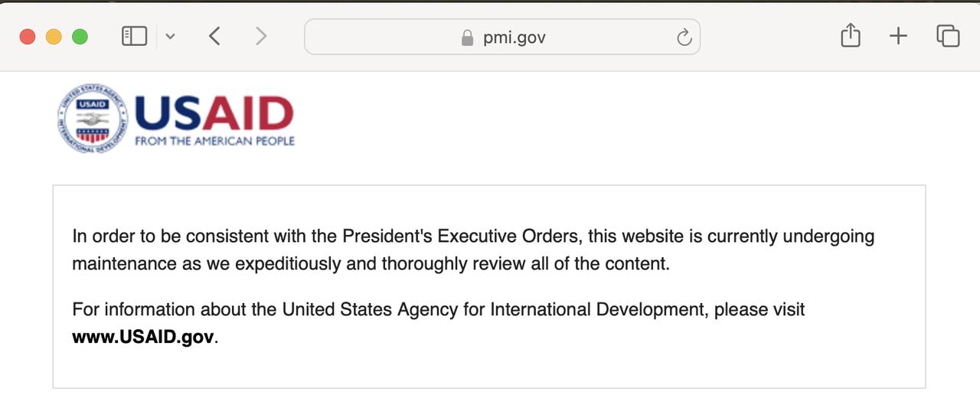Screen dimensions: 980x398
Task: Focus the pmi.gov address field
Action: (502, 37)
